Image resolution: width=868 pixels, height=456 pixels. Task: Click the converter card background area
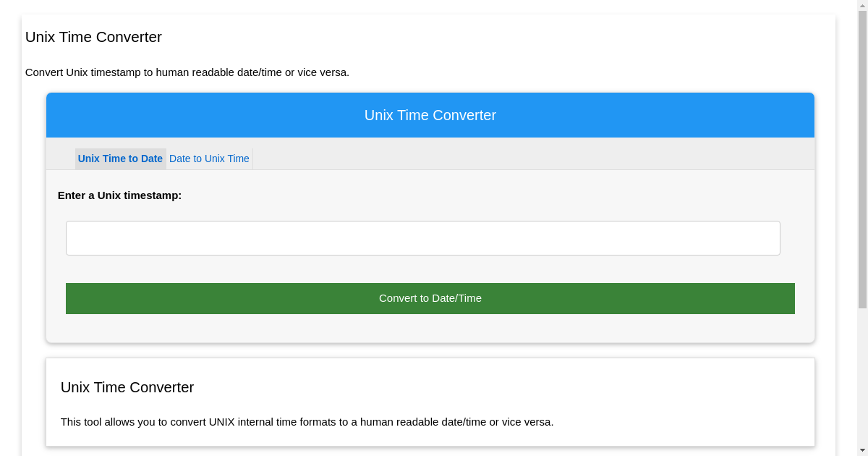coord(430,329)
